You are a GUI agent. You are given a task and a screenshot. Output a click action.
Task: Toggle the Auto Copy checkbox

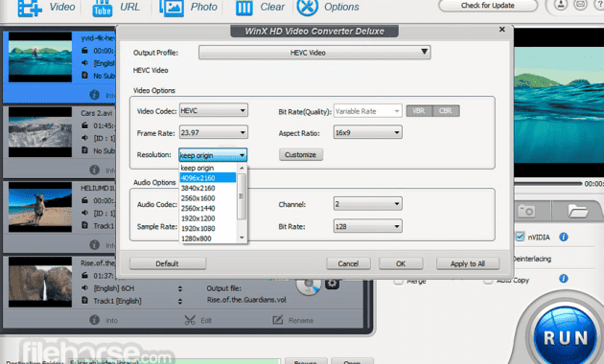(x=488, y=282)
